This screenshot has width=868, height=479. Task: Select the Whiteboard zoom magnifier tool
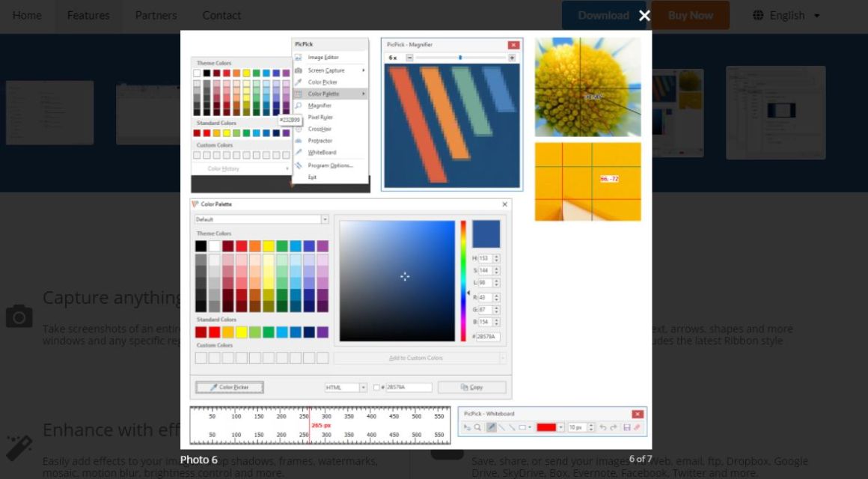tap(477, 427)
